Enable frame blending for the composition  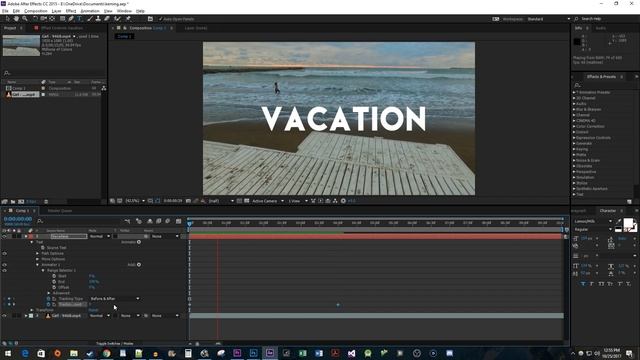pyautogui.click(x=159, y=221)
